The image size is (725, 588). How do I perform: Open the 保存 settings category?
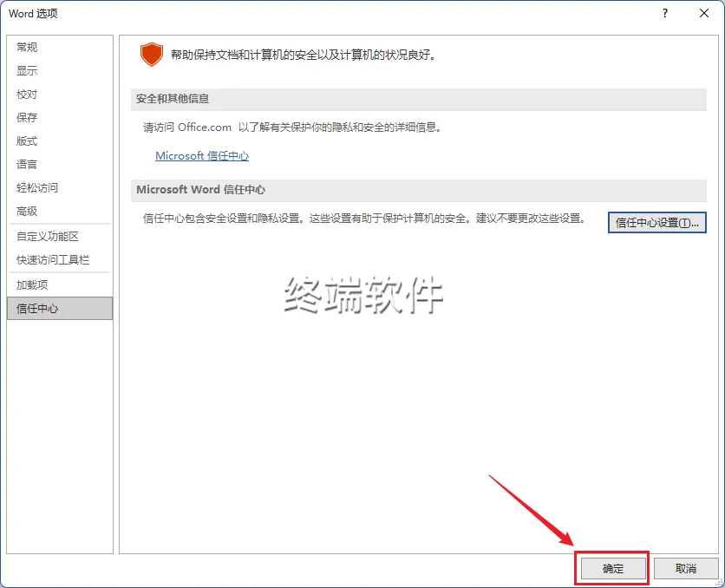(60, 117)
